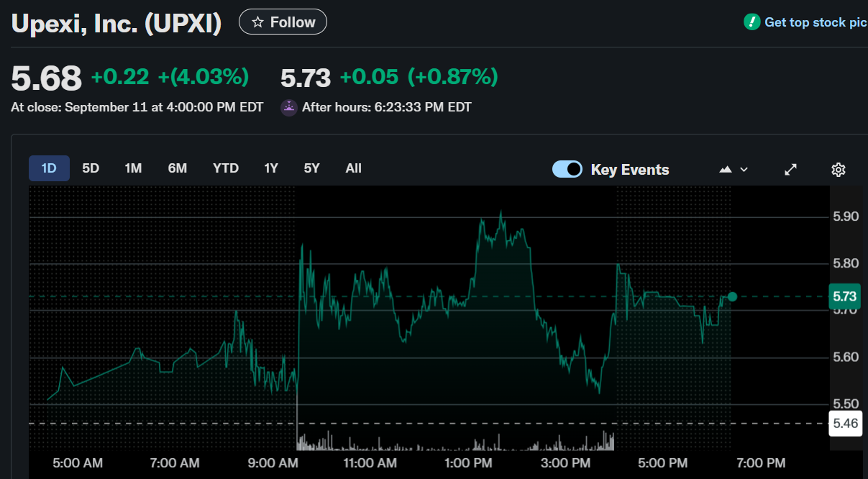The image size is (868, 479).
Task: Select the 1D range tab
Action: pos(49,168)
